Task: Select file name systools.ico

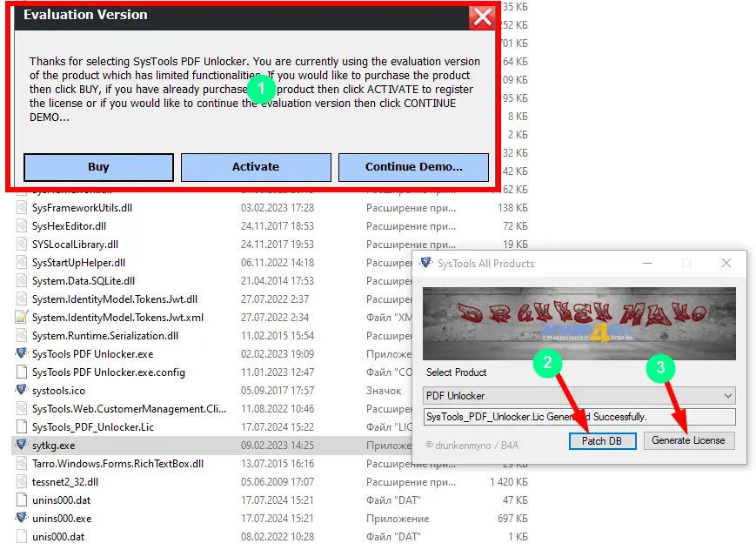Action: (58, 391)
